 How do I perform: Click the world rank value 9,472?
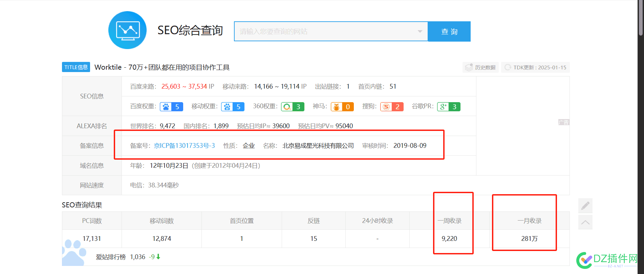pos(168,126)
